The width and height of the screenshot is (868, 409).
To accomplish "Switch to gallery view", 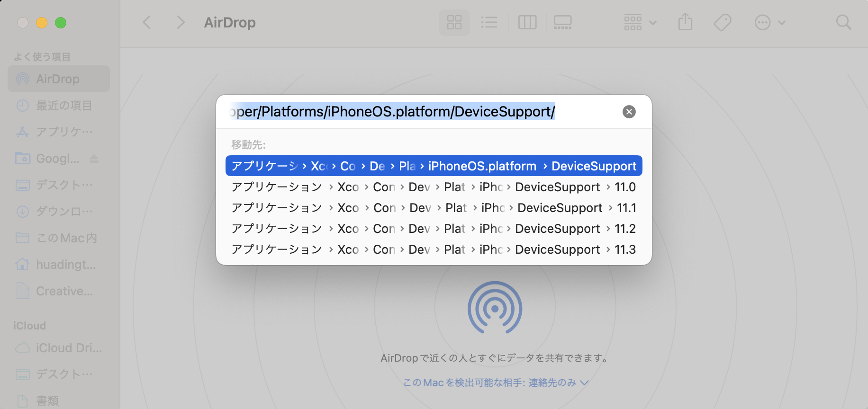I will 562,22.
